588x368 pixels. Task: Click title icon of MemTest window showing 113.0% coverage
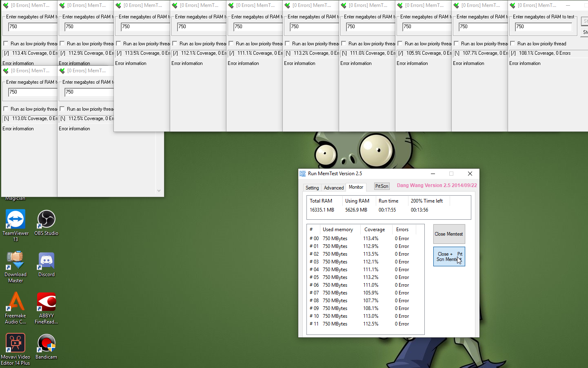(x=6, y=71)
